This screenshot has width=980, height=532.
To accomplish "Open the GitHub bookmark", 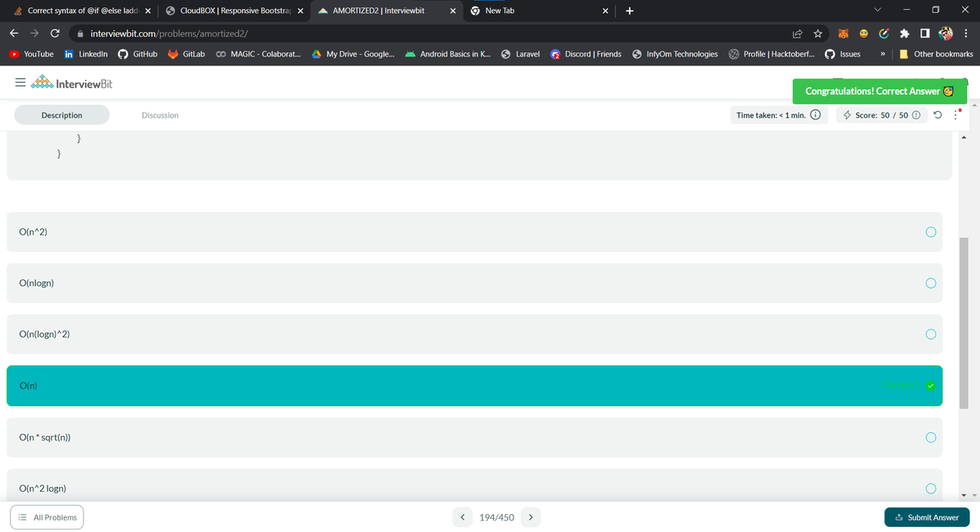I will [138, 54].
